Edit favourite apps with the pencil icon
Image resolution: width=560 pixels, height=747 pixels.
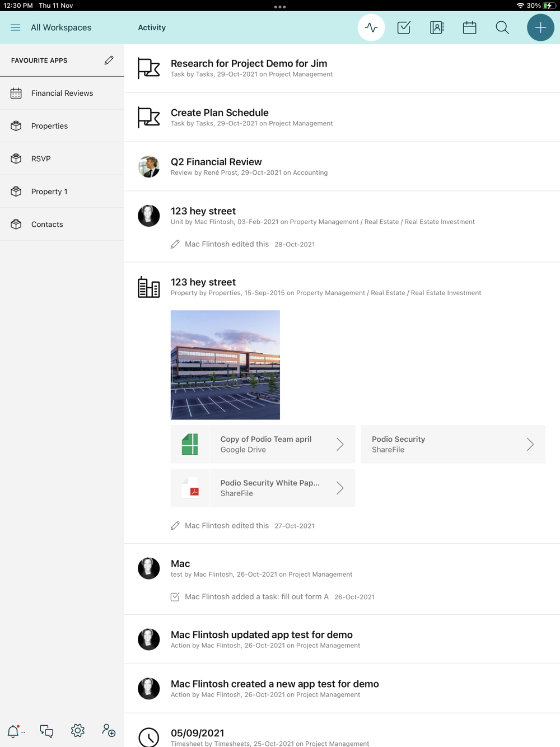click(x=109, y=60)
